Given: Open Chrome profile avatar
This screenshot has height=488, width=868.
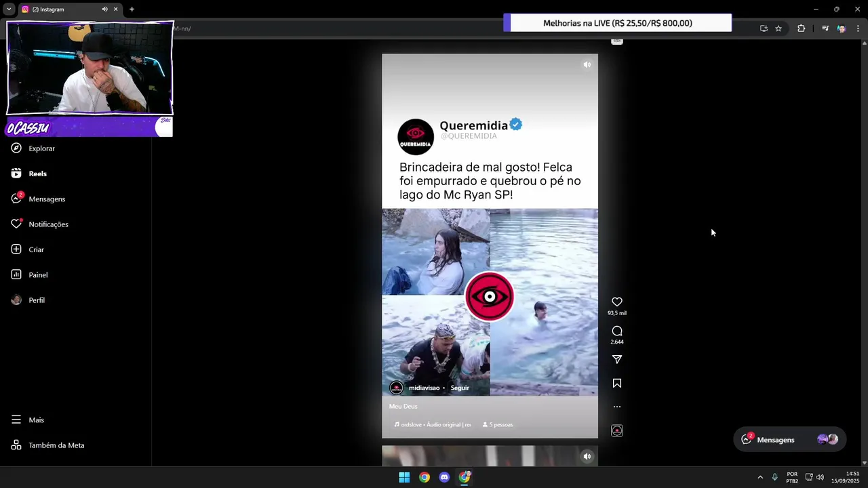Looking at the screenshot, I should 842,28.
